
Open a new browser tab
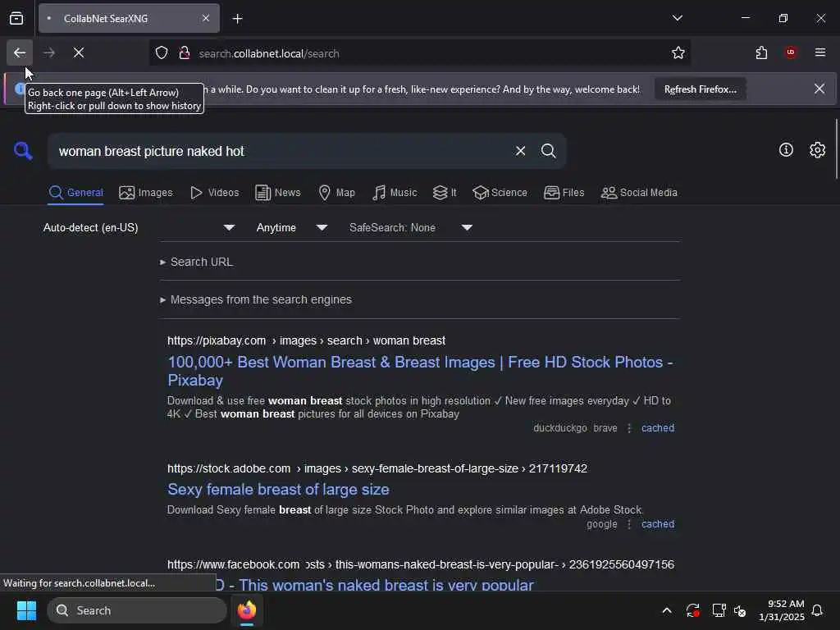[x=238, y=19]
